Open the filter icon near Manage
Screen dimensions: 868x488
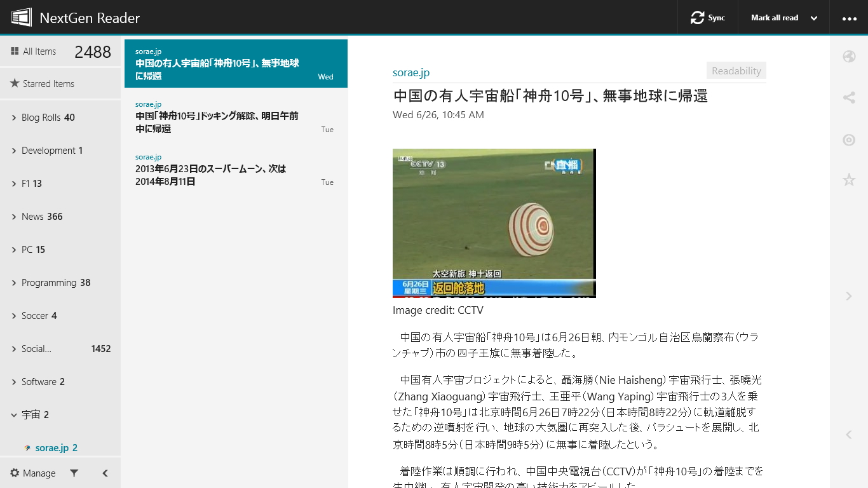(74, 473)
